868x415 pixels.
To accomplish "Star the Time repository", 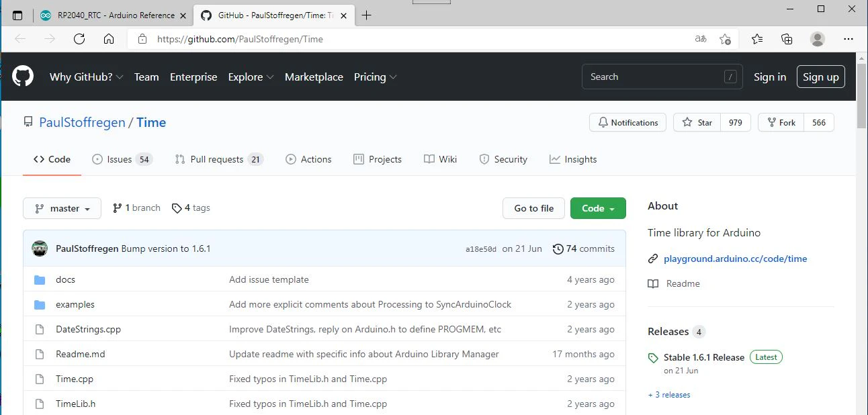I will [x=697, y=122].
